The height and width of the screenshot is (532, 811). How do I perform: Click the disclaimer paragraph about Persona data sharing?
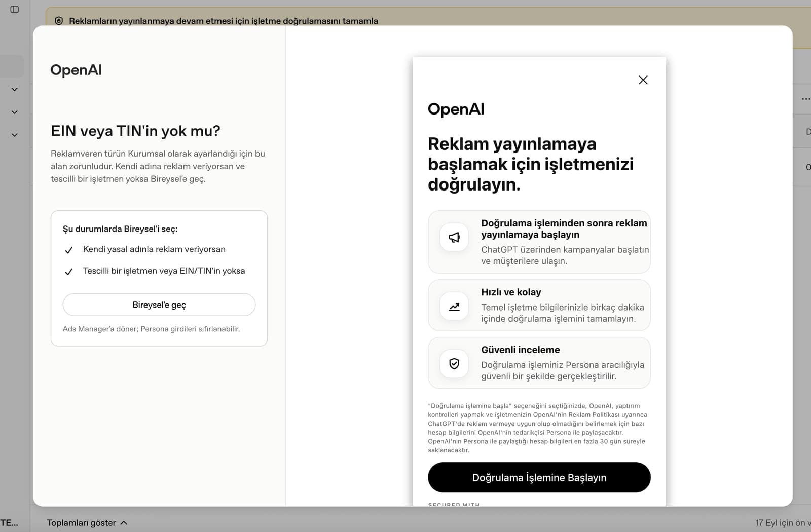[537, 428]
